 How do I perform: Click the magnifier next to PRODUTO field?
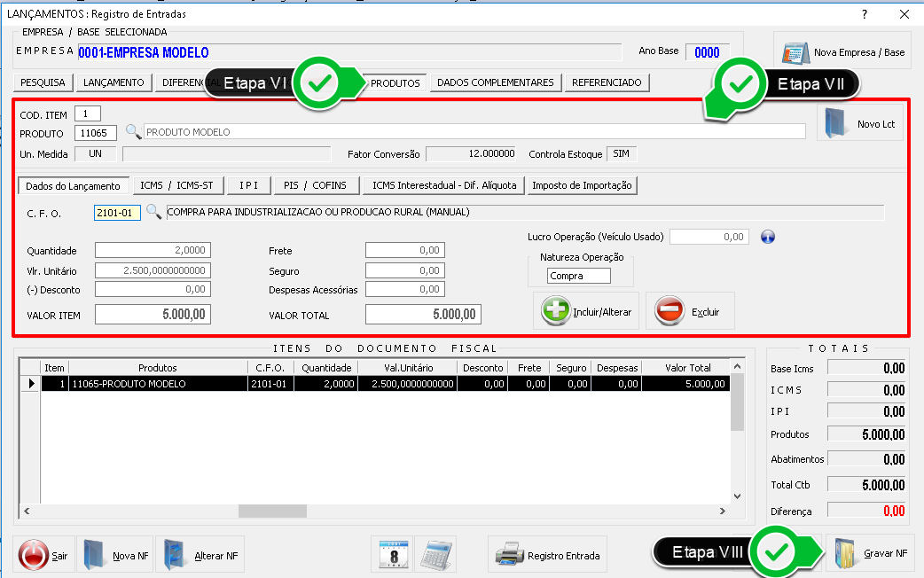[133, 132]
